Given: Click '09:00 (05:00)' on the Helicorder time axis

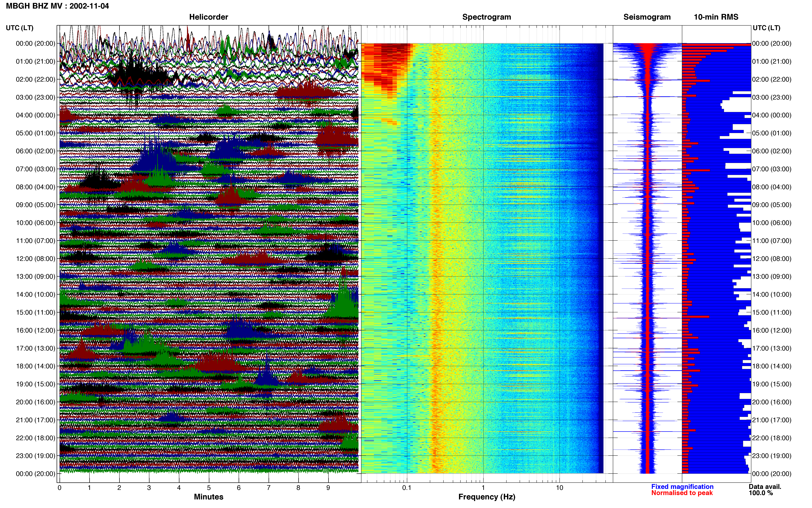Looking at the screenshot, I should pos(36,205).
